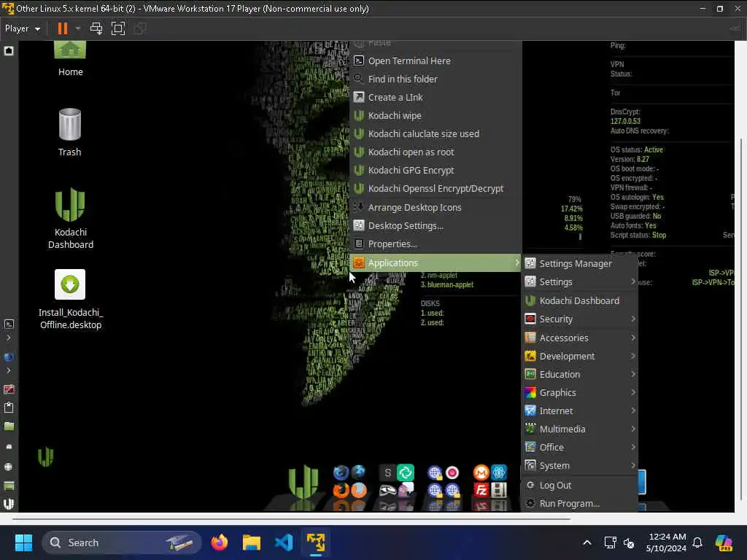Select Kodachi Openssl Encrypt/Decrypt
The width and height of the screenshot is (747, 560).
pos(436,189)
